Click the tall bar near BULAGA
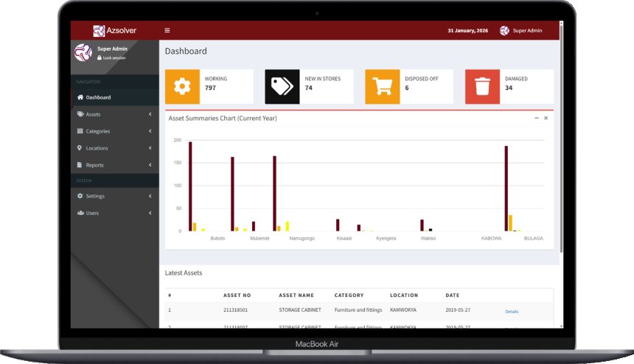 pyautogui.click(x=506, y=188)
